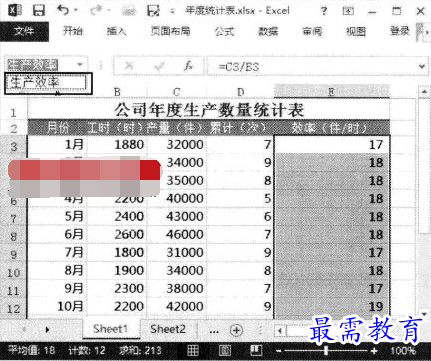431x361 pixels.
Task: Open the 视图 ribbon tab
Action: 356,31
